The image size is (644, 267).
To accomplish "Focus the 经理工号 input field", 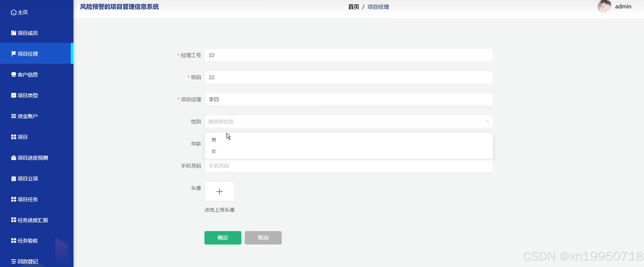I will pyautogui.click(x=348, y=55).
